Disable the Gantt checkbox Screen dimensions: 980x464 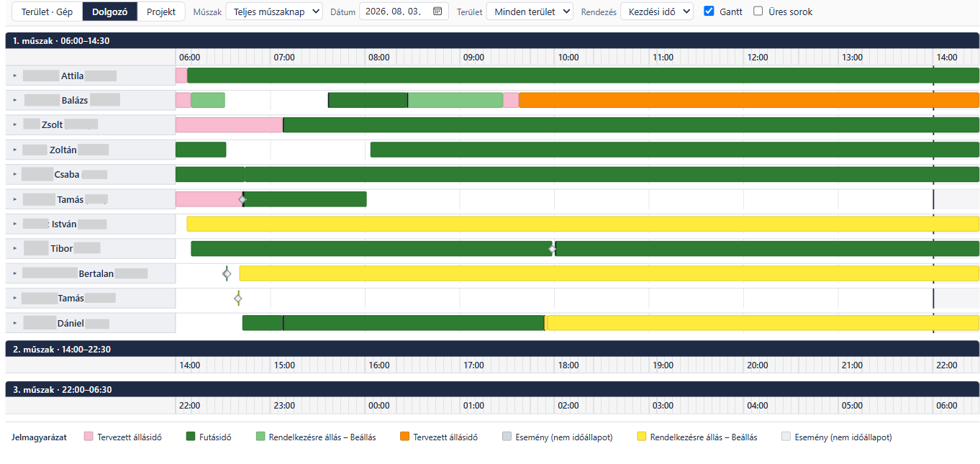tap(709, 12)
